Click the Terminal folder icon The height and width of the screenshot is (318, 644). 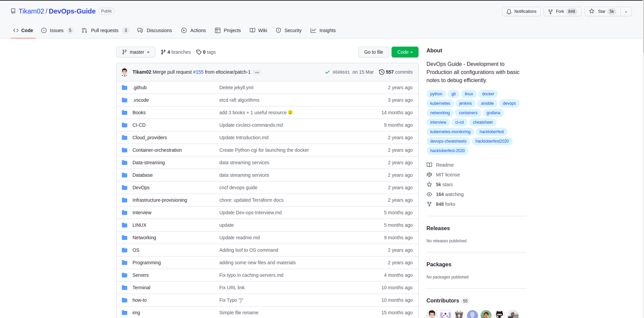[125, 288]
